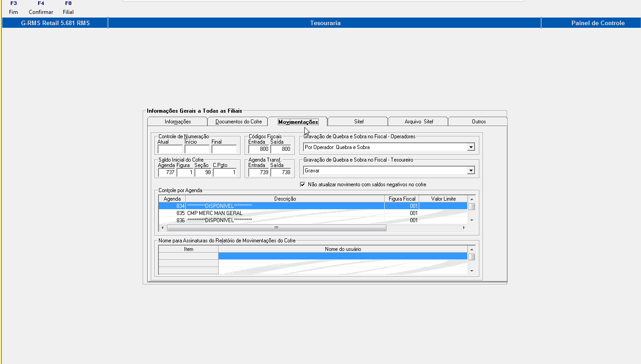Click up arrow of Controle por Agenda scrollbar

pyautogui.click(x=471, y=199)
